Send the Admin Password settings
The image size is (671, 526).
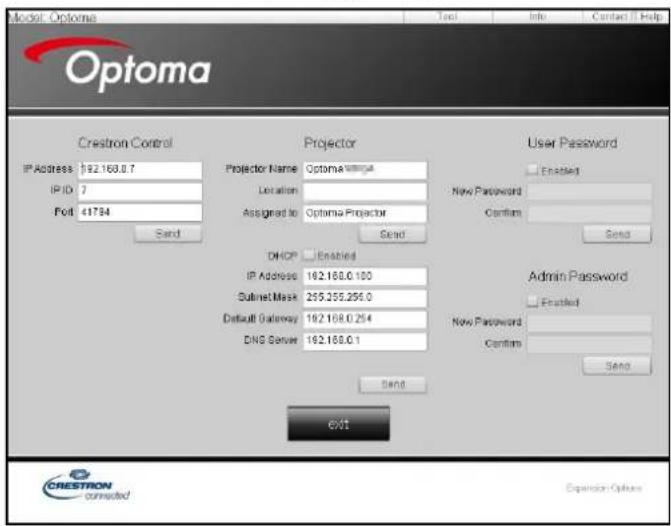pyautogui.click(x=617, y=366)
